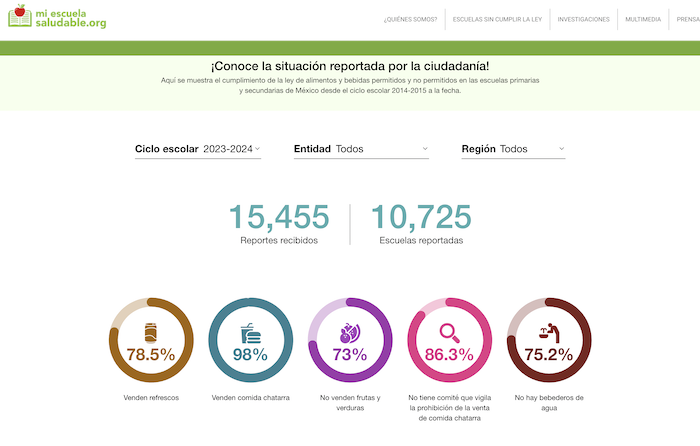700x446 pixels.
Task: Open the ¿Quiénes somos? menu
Action: point(410,19)
